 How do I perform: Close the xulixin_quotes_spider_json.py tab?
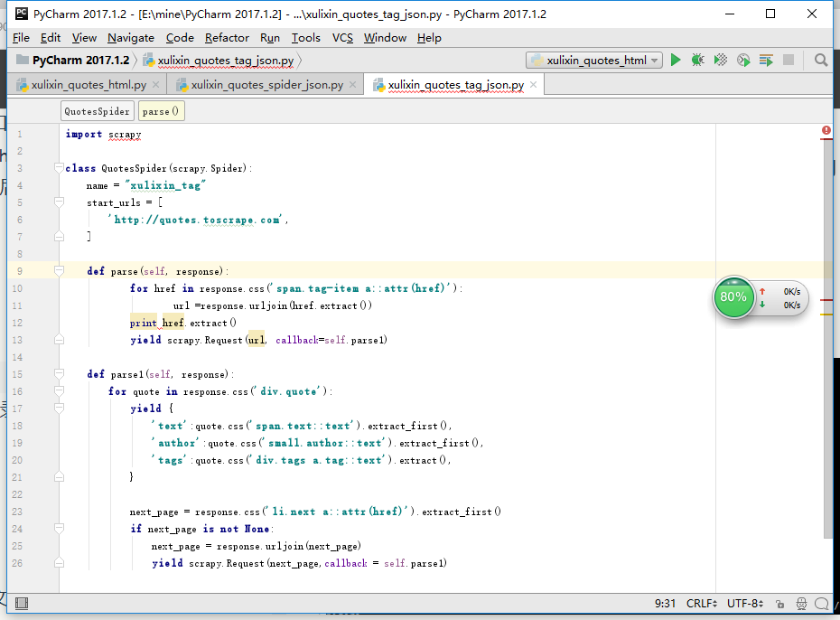tap(352, 85)
